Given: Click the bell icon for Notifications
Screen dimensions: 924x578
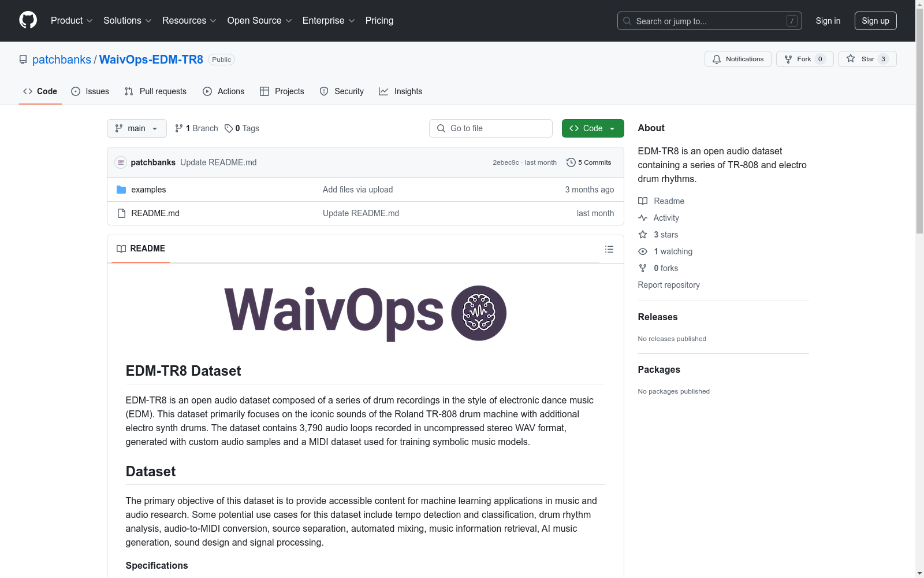Looking at the screenshot, I should 717,59.
